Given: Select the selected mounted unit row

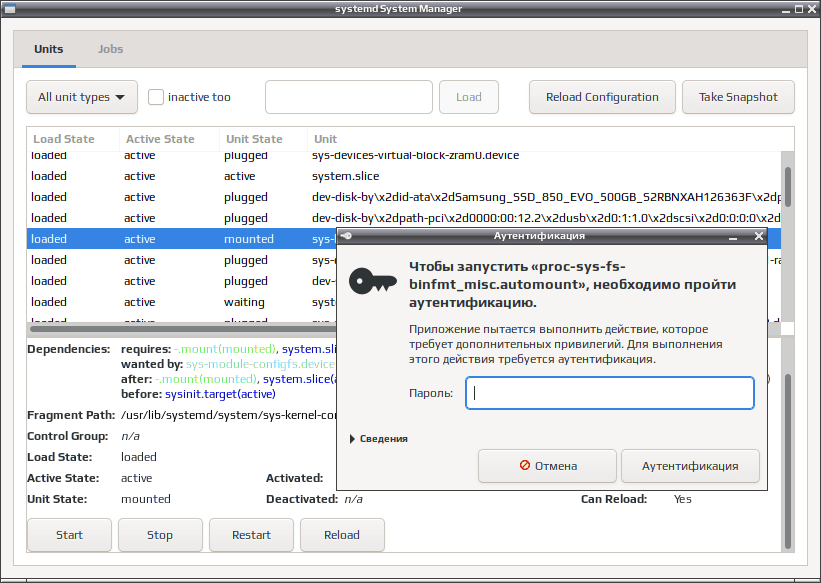Looking at the screenshot, I should coord(181,239).
